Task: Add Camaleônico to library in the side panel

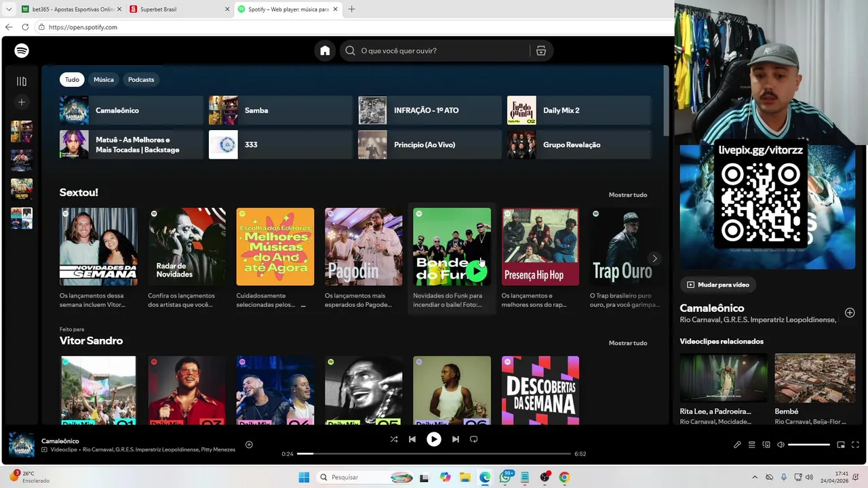Action: tap(850, 312)
